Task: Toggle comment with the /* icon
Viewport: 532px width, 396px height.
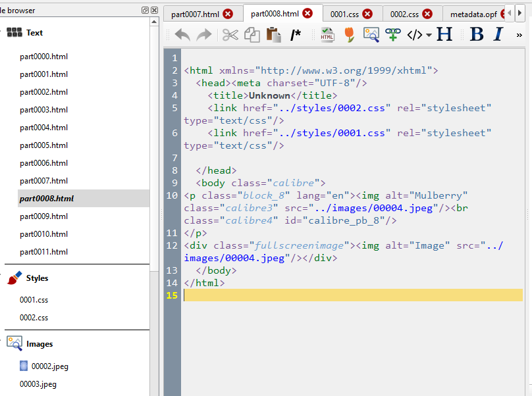Action: click(x=296, y=35)
